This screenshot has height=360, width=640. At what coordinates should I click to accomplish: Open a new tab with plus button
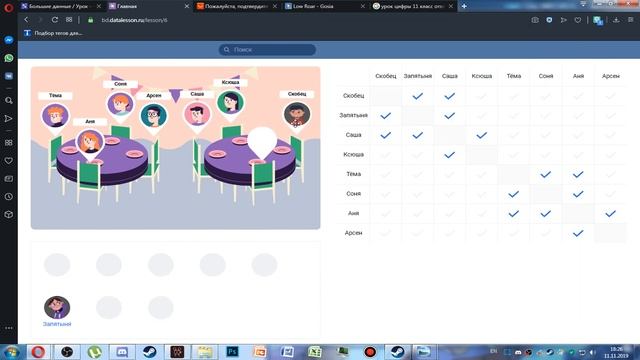[x=464, y=6]
